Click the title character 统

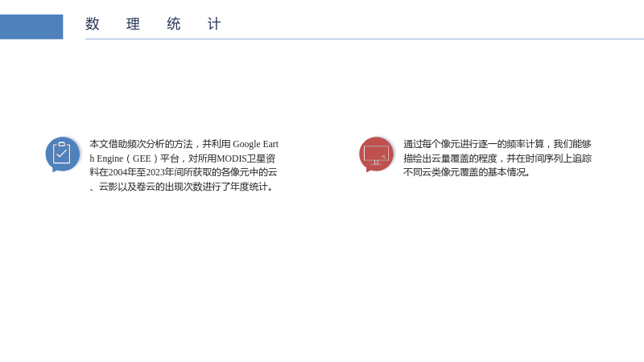point(174,24)
